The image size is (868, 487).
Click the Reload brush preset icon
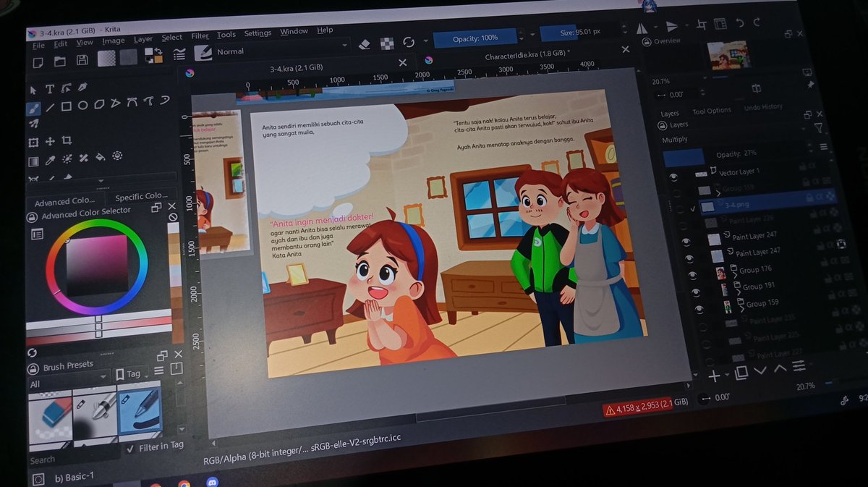[x=409, y=42]
